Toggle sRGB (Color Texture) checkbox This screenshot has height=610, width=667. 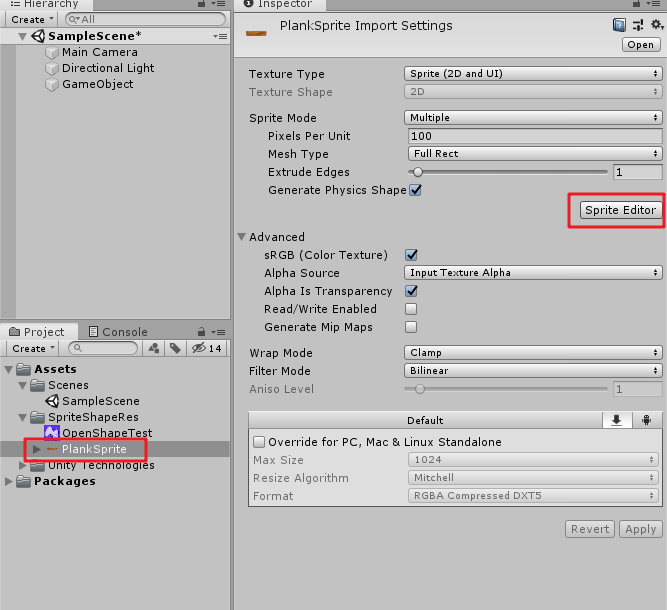(x=411, y=255)
